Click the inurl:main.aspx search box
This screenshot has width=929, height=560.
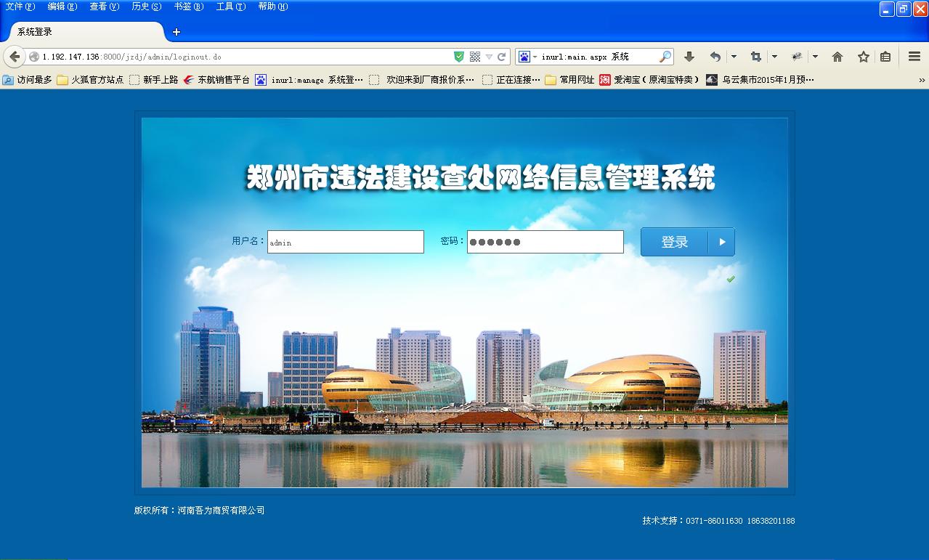click(x=599, y=57)
